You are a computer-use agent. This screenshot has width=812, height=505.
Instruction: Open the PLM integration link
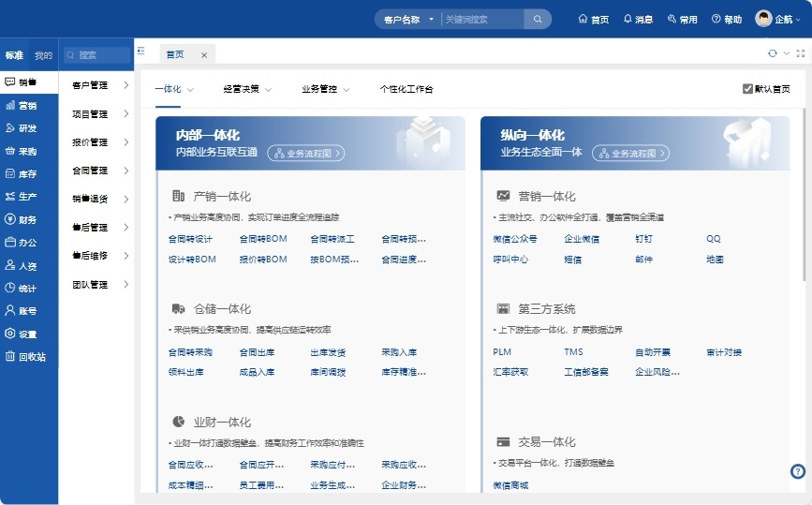click(502, 352)
